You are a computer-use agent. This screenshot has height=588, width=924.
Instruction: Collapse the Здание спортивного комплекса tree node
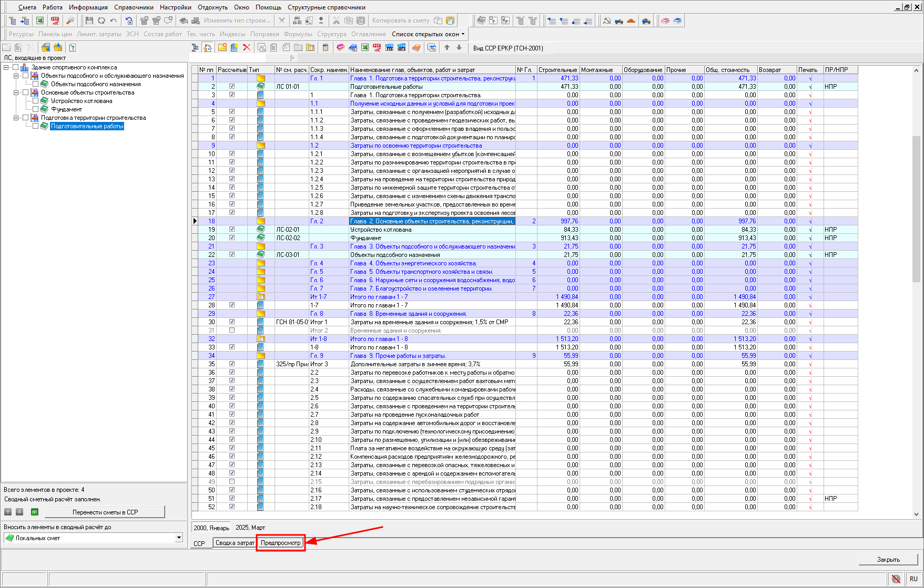[6, 67]
